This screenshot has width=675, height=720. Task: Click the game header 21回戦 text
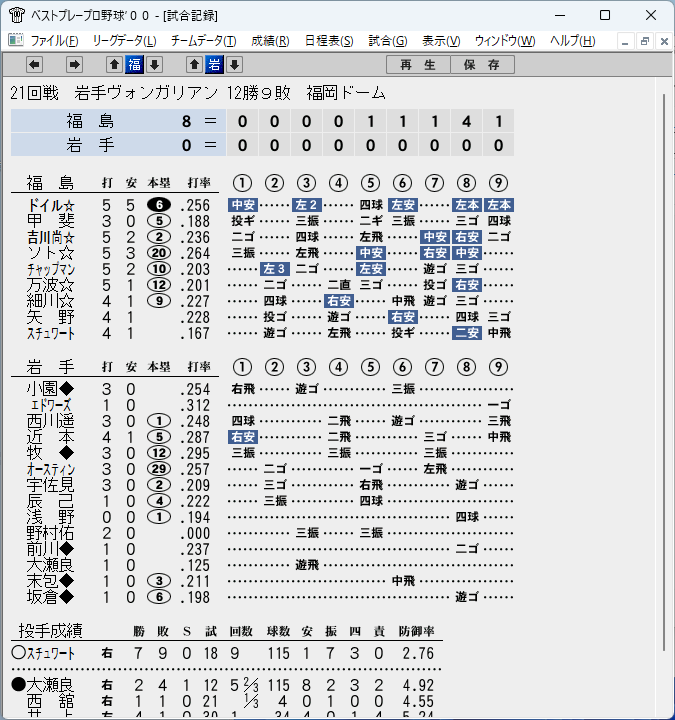[x=34, y=93]
